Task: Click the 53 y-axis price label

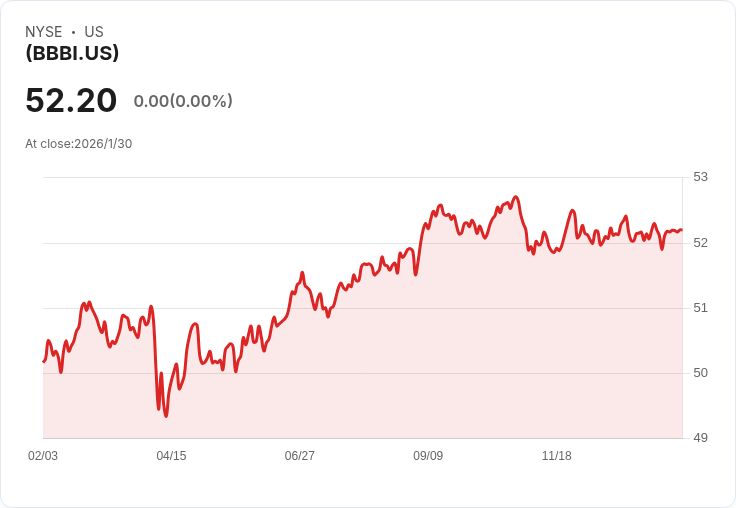Action: 700,177
